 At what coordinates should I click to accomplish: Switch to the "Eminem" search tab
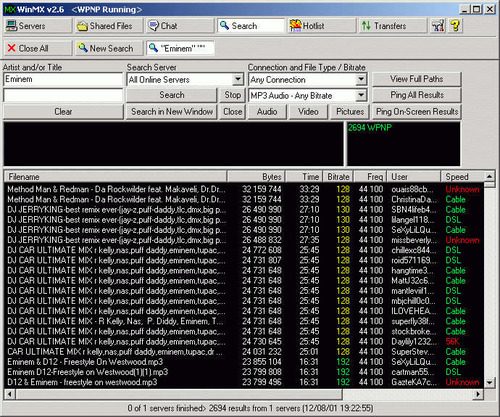(x=180, y=48)
